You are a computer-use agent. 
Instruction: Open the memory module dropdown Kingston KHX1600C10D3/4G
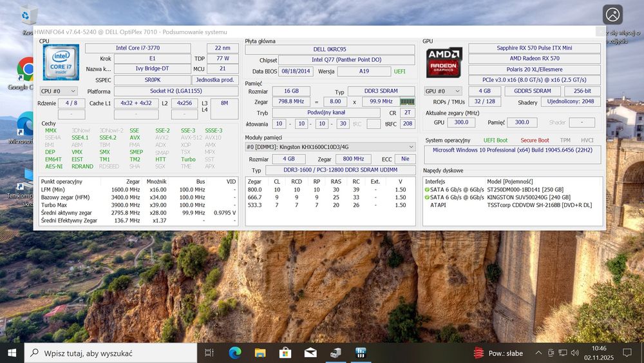(330, 147)
